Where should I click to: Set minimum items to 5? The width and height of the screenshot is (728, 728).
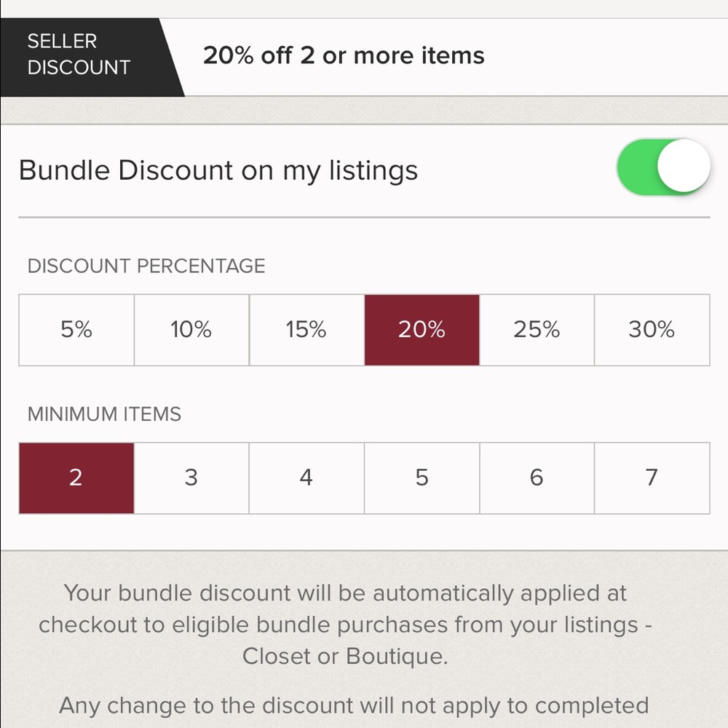pyautogui.click(x=422, y=478)
